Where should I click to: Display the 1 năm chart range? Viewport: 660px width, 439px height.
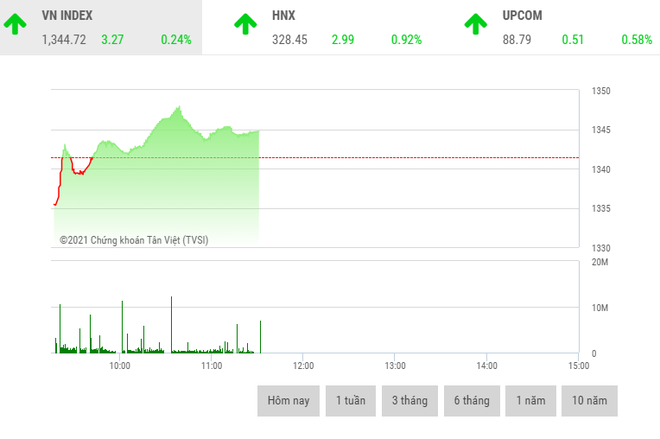(531, 401)
